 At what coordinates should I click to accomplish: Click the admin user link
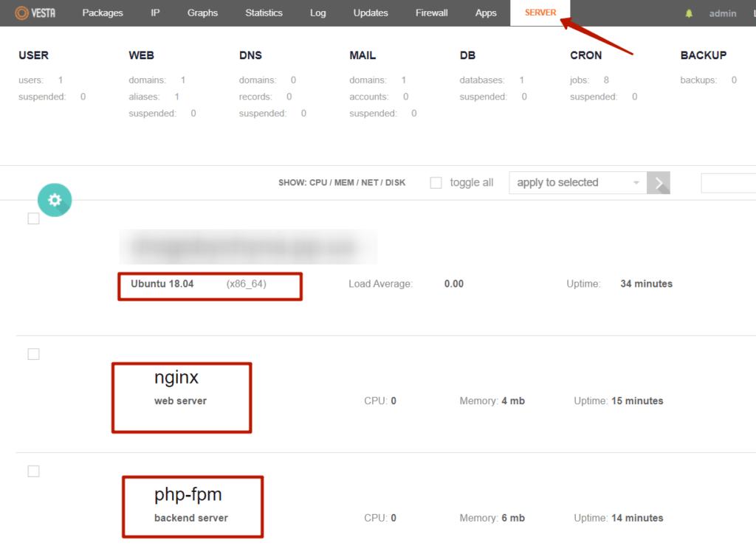(x=722, y=13)
